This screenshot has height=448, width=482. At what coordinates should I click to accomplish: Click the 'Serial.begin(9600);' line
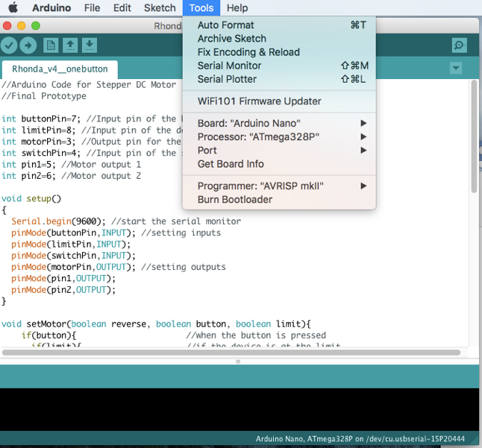[126, 221]
